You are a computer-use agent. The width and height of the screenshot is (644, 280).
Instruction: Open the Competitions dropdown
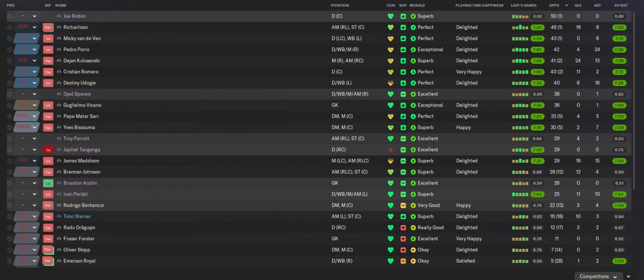(599, 276)
